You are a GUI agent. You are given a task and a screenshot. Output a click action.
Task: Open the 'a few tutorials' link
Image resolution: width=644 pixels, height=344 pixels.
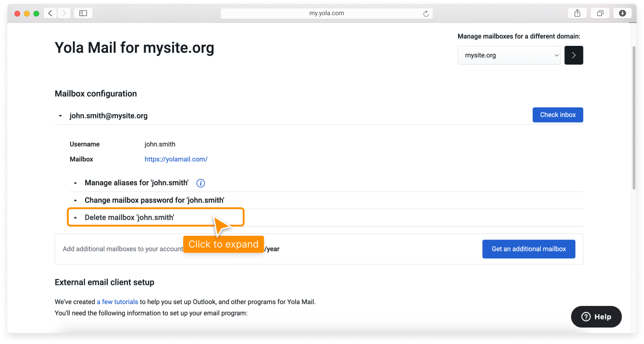click(x=117, y=301)
